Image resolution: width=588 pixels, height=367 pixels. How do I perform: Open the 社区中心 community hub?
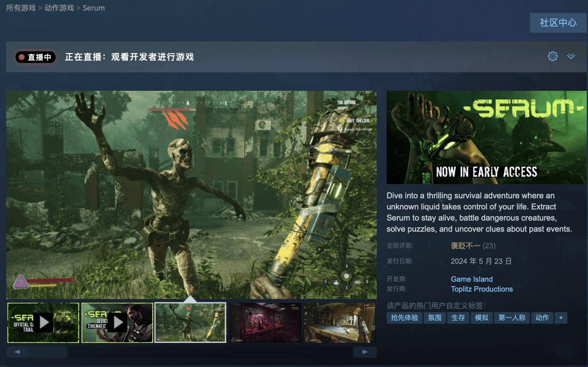click(558, 23)
